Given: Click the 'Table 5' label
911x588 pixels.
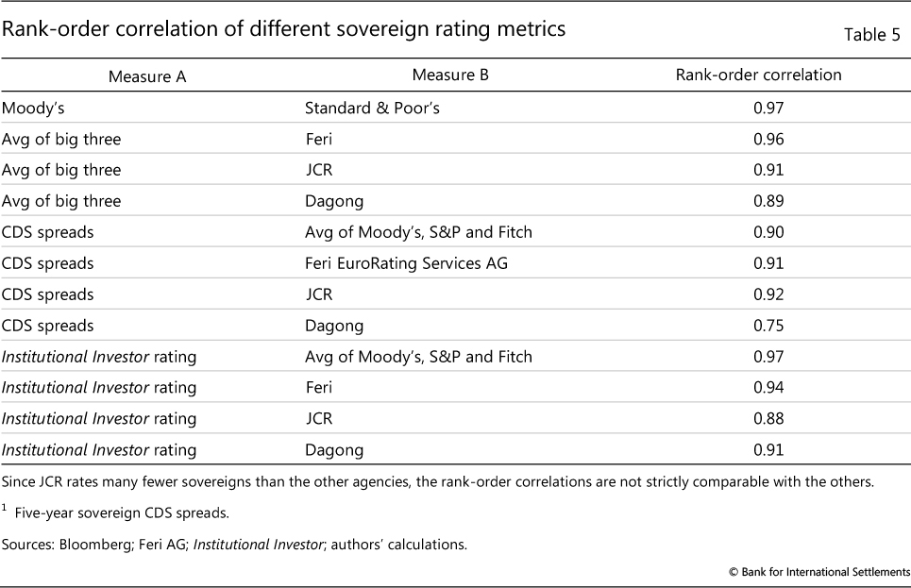Looking at the screenshot, I should point(872,36).
